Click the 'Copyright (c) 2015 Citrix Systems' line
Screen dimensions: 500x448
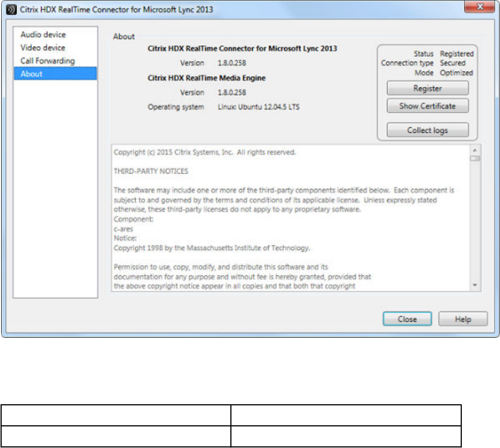[x=205, y=152]
